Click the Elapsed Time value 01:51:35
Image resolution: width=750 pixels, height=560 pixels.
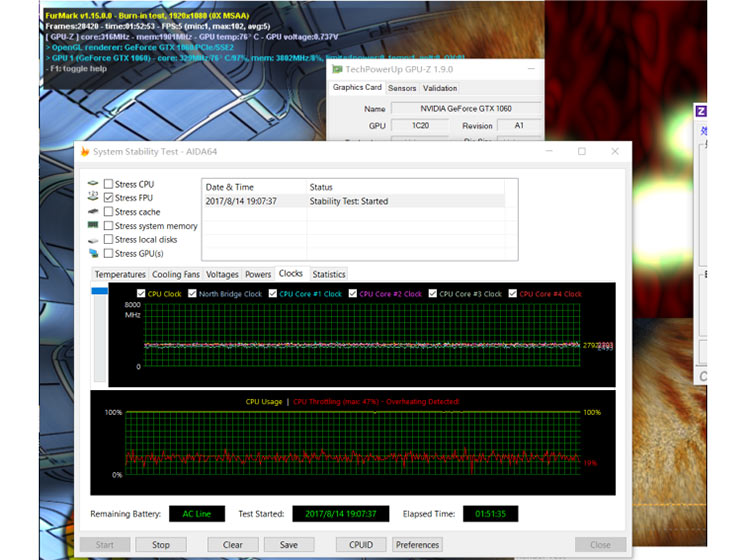pos(490,514)
